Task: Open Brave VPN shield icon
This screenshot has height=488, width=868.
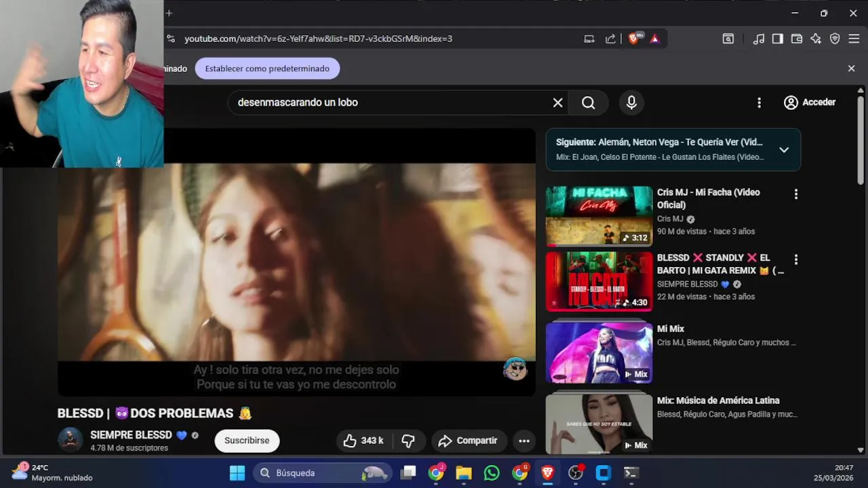Action: (x=835, y=39)
